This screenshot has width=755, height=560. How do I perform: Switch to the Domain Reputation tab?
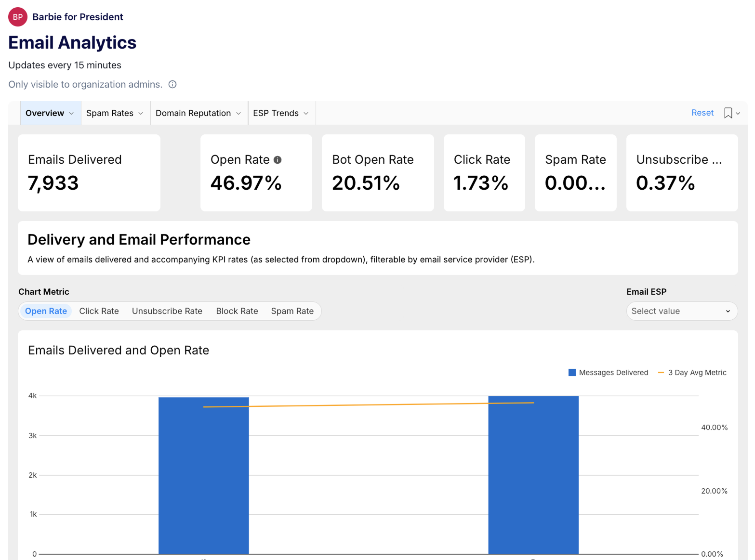click(x=193, y=113)
